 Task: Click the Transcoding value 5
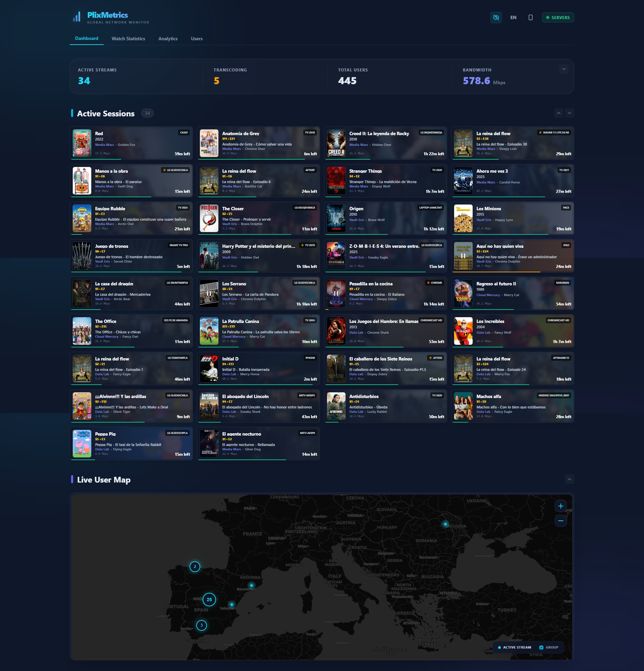coord(216,81)
